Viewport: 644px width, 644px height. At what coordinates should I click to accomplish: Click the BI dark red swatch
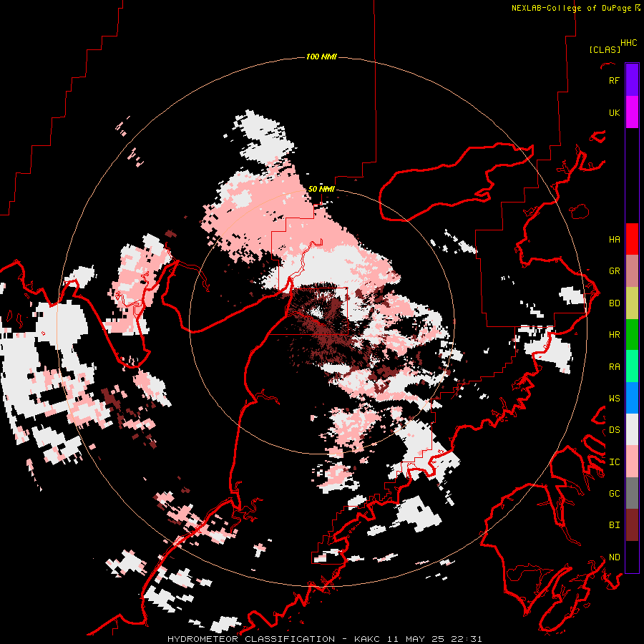pos(632,525)
